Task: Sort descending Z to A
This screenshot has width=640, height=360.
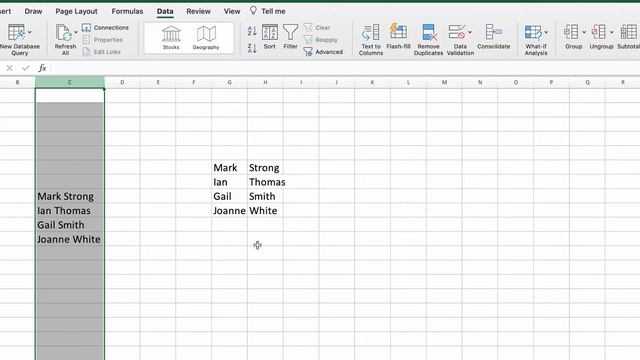Action: pos(252,48)
